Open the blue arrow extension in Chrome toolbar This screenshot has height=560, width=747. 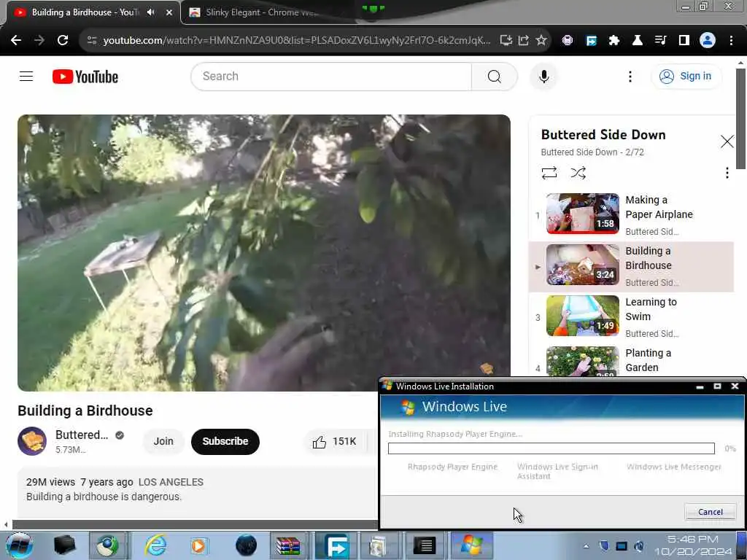pos(591,41)
